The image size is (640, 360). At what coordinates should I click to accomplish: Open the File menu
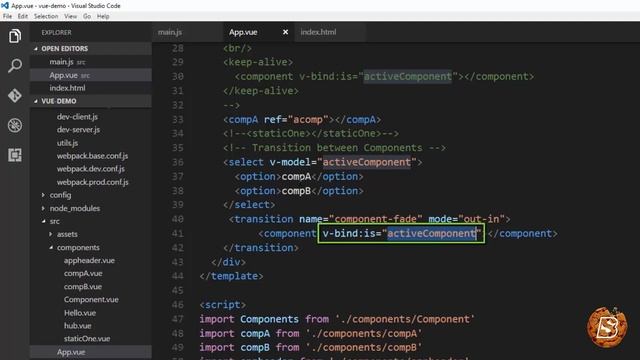coord(7,16)
